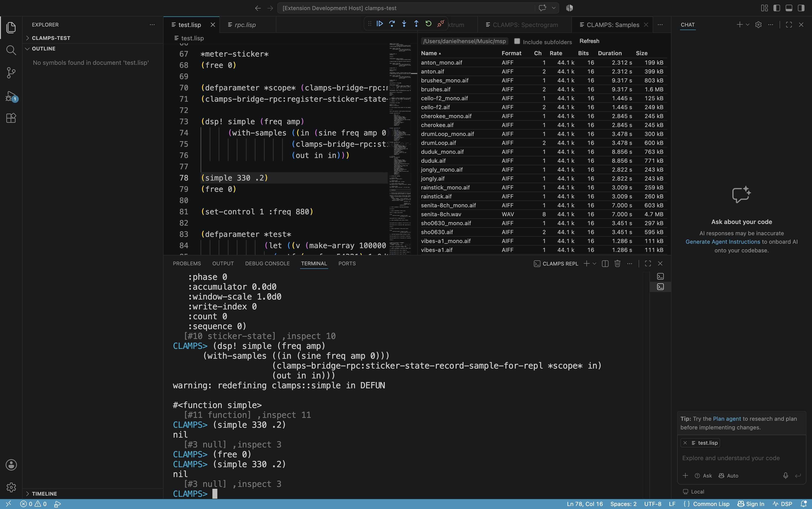Image resolution: width=812 pixels, height=509 pixels.
Task: Go forward in navigation history
Action: 270,8
